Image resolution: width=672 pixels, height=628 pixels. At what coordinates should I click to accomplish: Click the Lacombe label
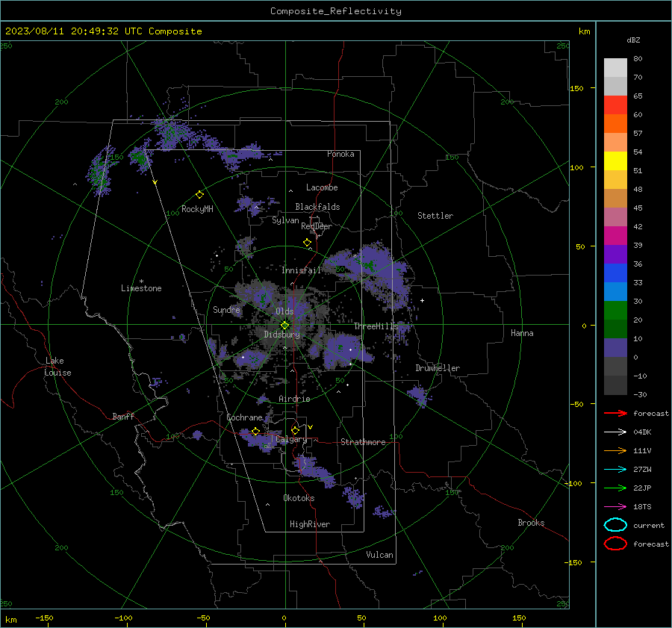(x=322, y=187)
